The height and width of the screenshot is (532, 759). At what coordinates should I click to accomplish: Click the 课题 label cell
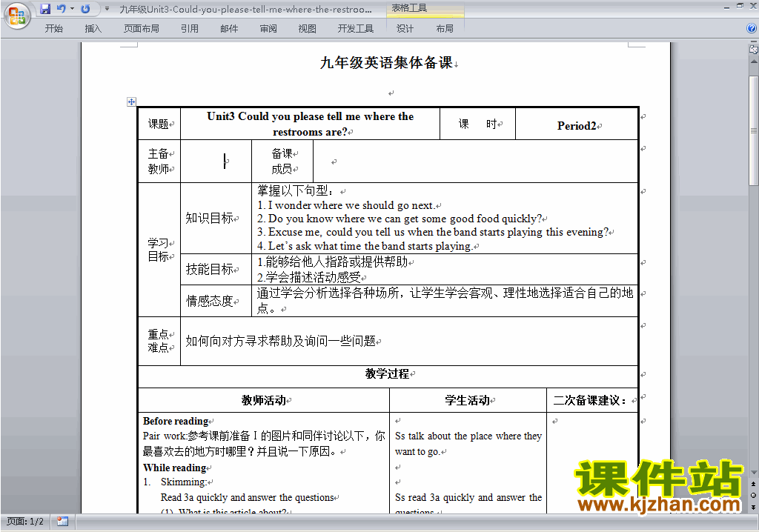pyautogui.click(x=159, y=124)
